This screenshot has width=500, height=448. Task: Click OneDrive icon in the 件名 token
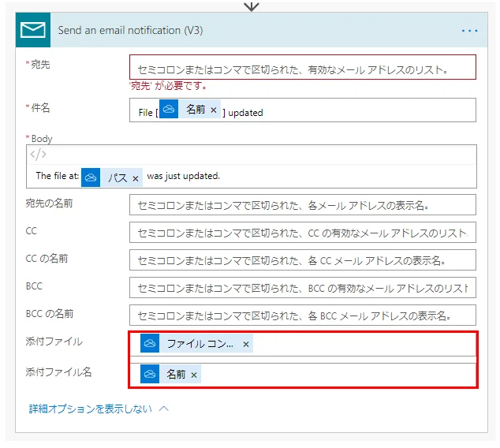click(169, 110)
